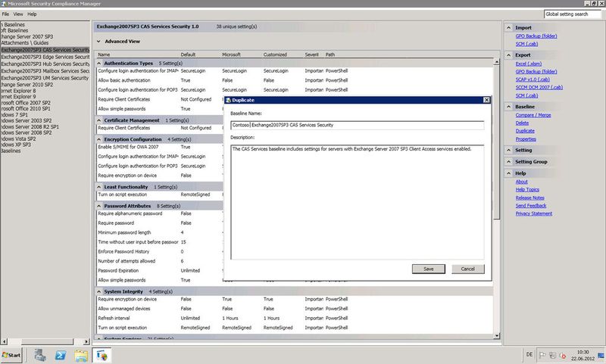This screenshot has height=364, width=606.
Task: Click the Compare / Merge link
Action: [x=533, y=115]
